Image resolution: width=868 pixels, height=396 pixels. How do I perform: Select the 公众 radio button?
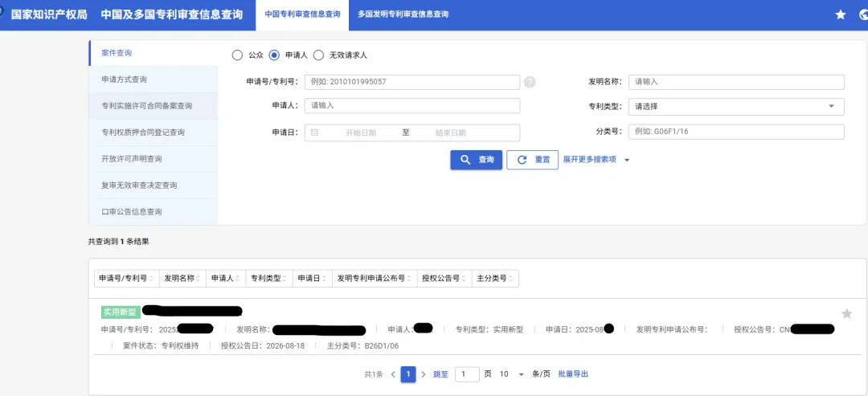click(x=237, y=55)
